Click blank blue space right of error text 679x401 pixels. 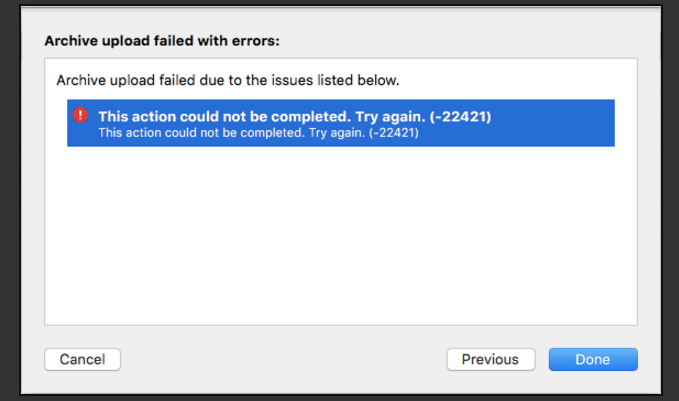(x=552, y=123)
